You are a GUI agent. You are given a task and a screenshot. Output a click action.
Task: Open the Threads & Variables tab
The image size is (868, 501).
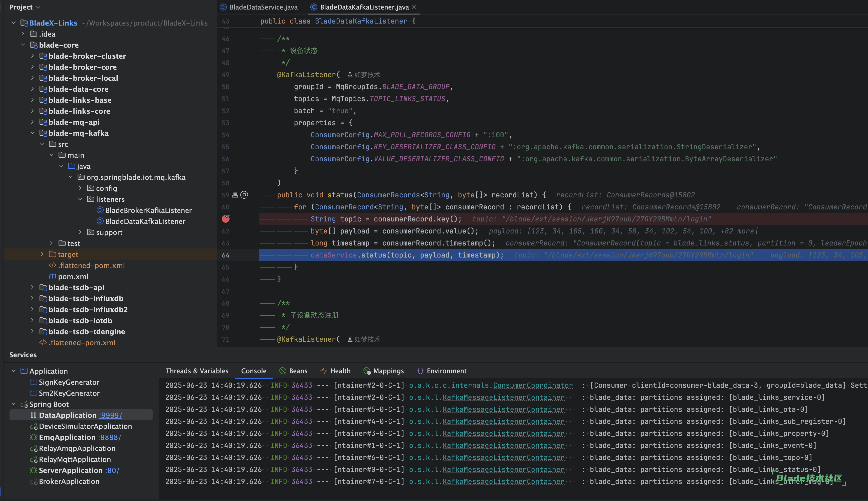point(197,371)
